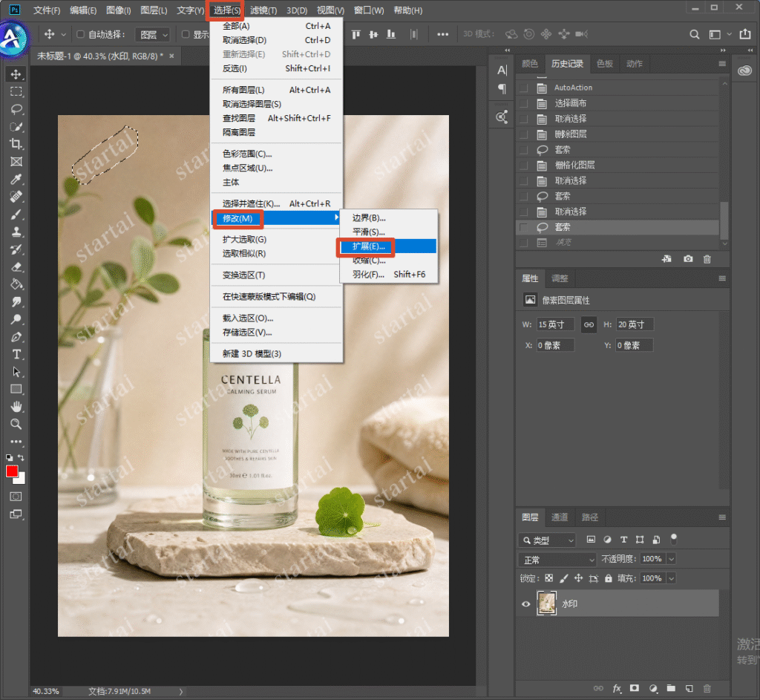Toggle history source box for 栅格化图层
Image resolution: width=760 pixels, height=700 pixels.
523,166
